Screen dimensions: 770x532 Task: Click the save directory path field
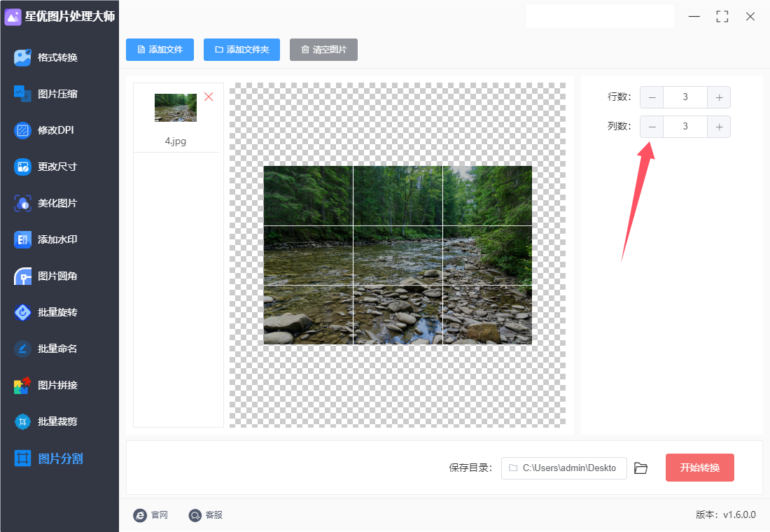(563, 468)
